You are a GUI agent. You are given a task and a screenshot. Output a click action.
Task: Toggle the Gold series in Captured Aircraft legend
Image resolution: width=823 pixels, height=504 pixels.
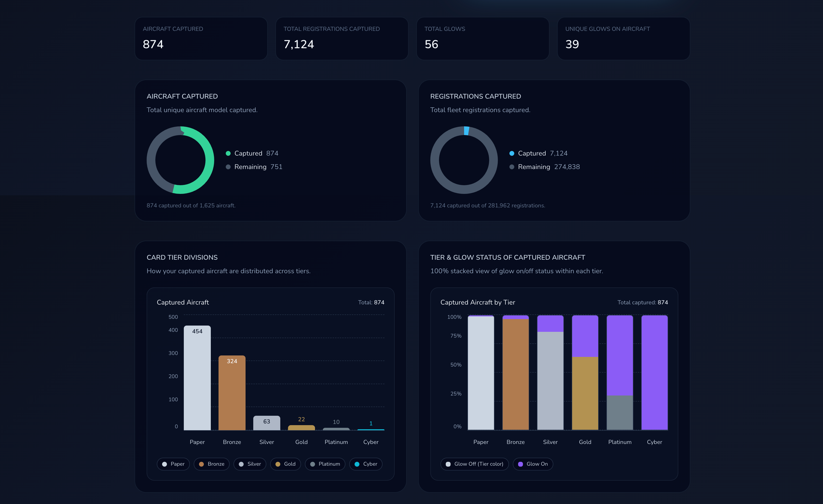(x=285, y=464)
